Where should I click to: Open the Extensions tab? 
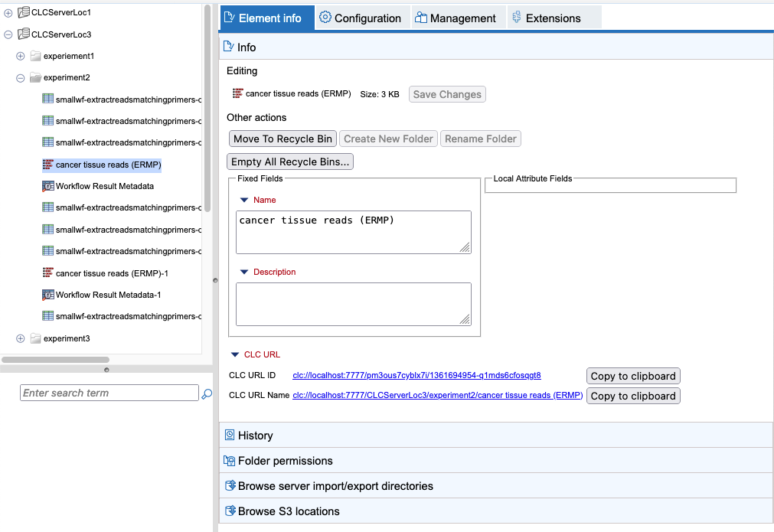point(554,17)
